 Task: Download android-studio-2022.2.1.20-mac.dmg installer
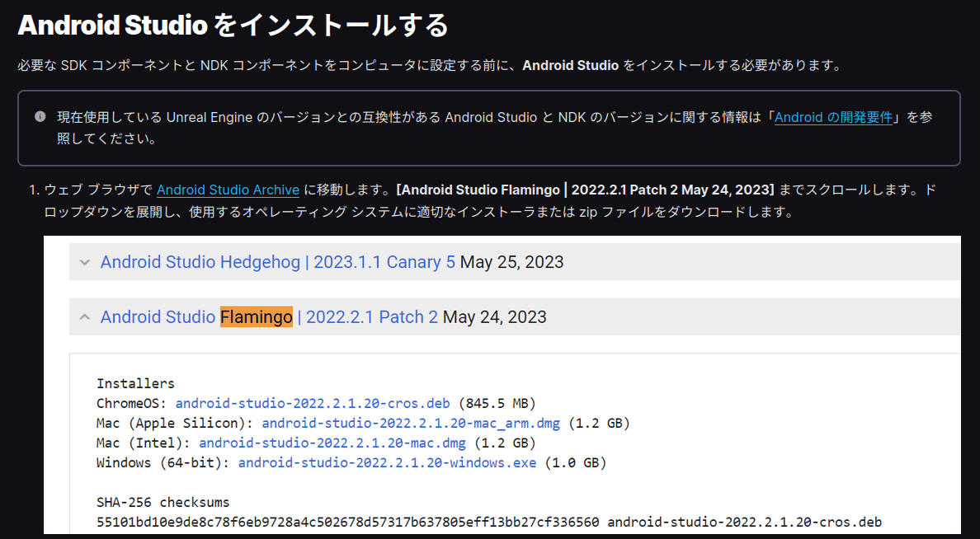tap(332, 443)
